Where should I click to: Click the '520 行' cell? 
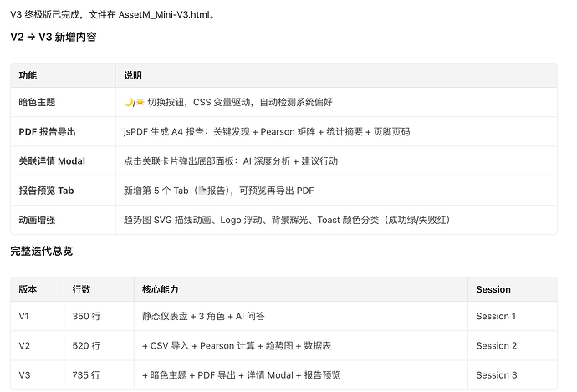99,346
